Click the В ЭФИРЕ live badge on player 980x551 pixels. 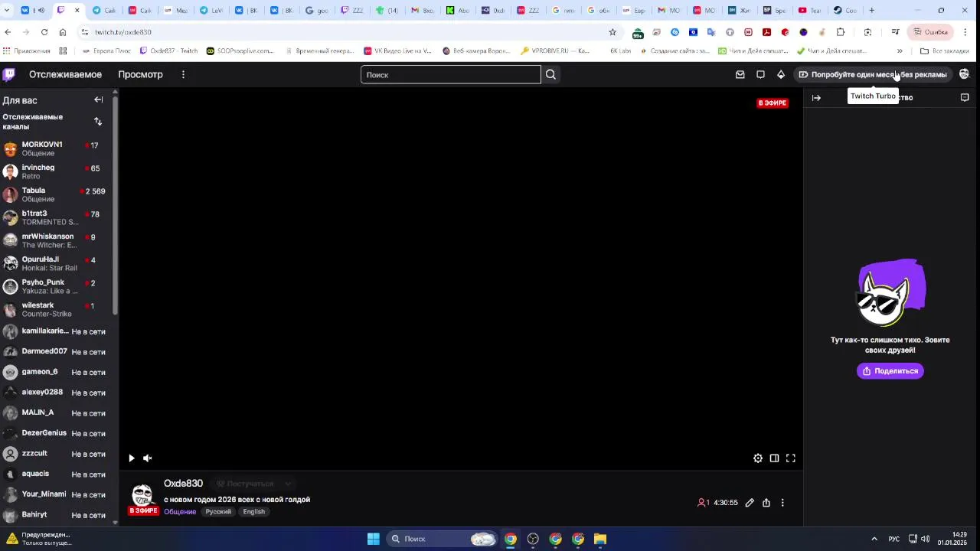coord(773,103)
